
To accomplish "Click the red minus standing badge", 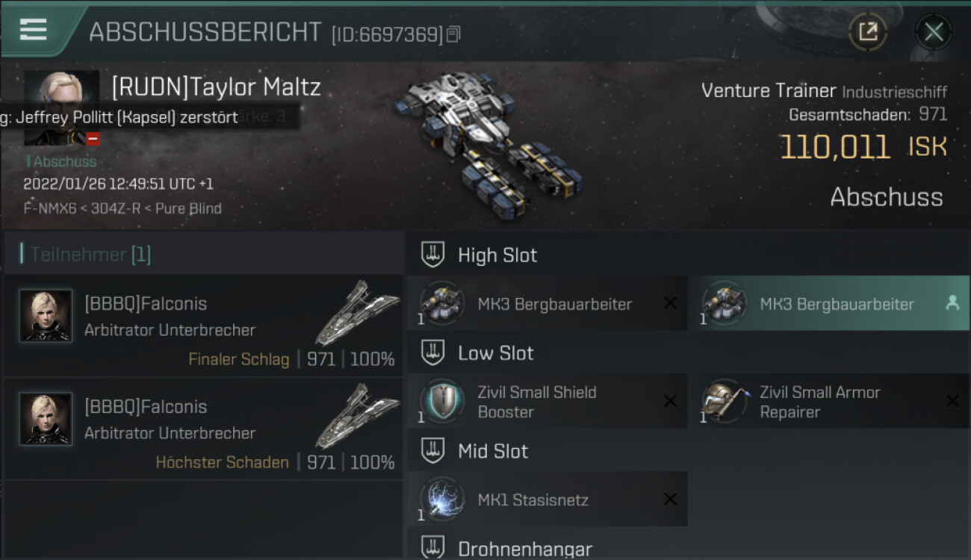I will coord(93,138).
